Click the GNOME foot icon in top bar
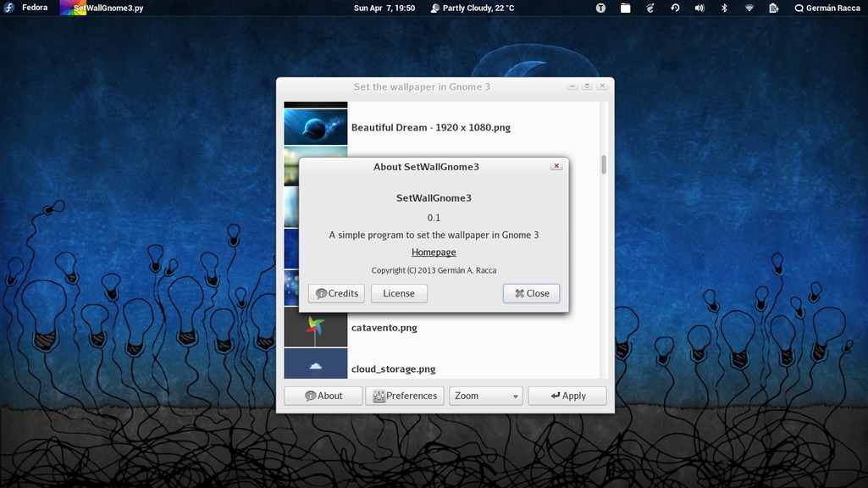868x488 pixels. tap(650, 8)
